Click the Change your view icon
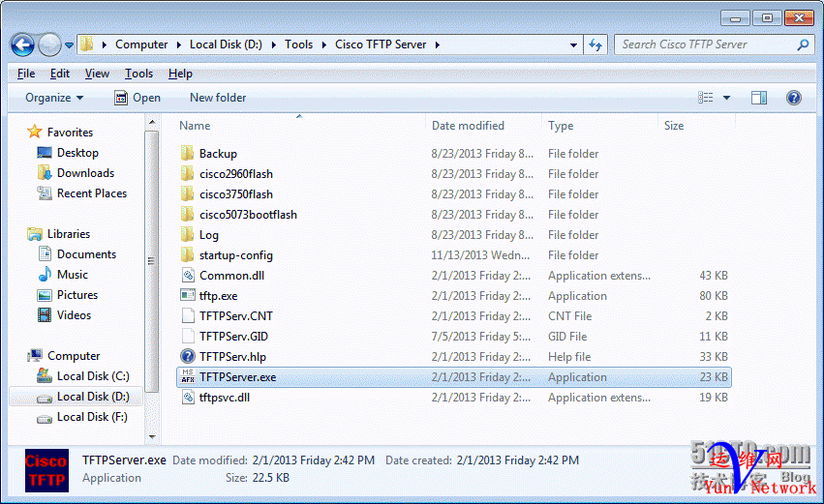 pyautogui.click(x=705, y=98)
